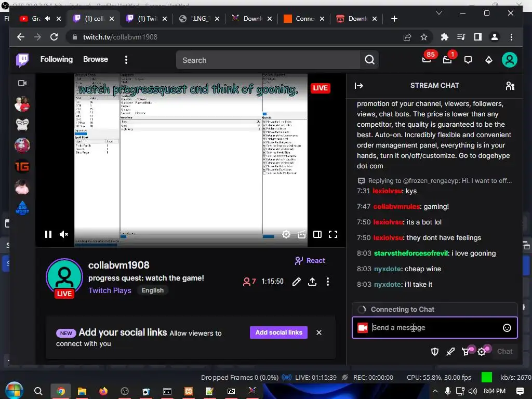Open whispers speech bubble icon

[x=468, y=60]
